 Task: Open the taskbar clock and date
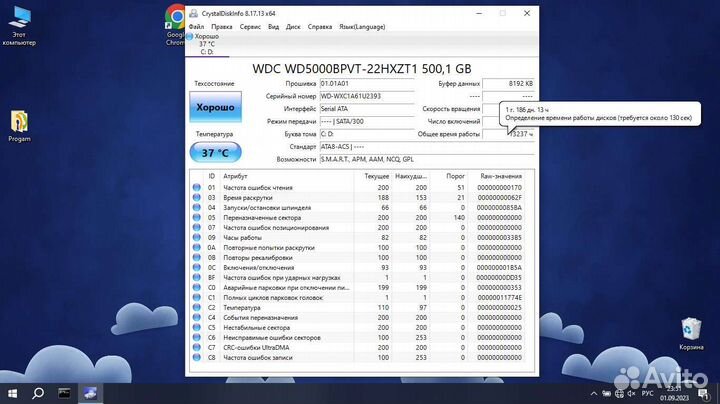[675, 393]
